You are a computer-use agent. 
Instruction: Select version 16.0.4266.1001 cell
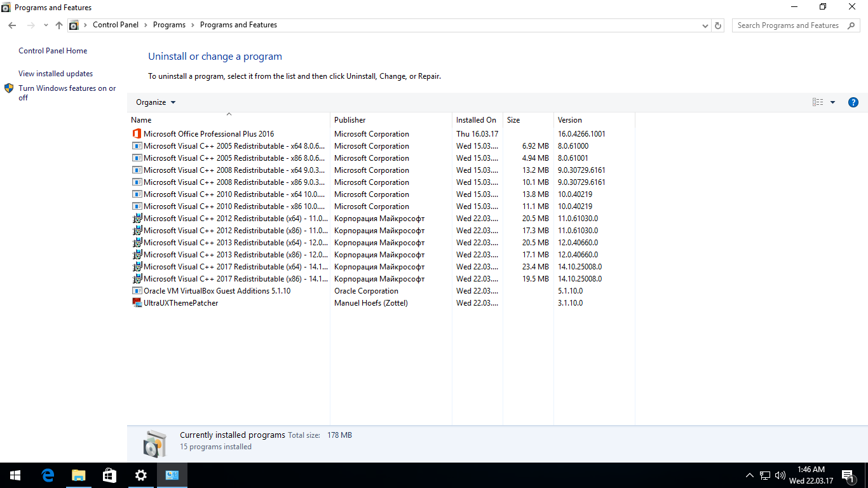[x=581, y=134]
